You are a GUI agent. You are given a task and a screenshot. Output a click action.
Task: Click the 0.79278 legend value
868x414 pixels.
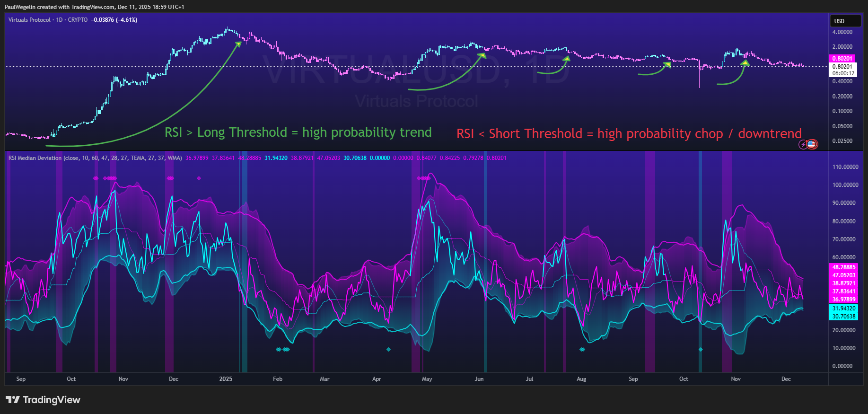coord(473,158)
